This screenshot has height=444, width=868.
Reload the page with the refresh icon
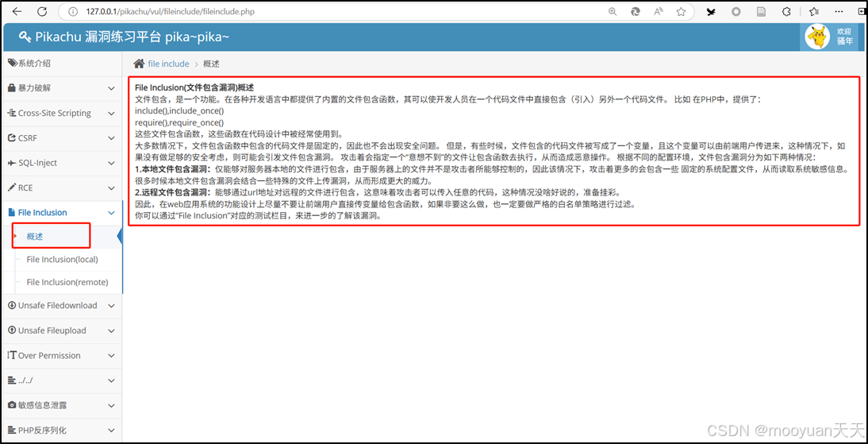point(42,11)
